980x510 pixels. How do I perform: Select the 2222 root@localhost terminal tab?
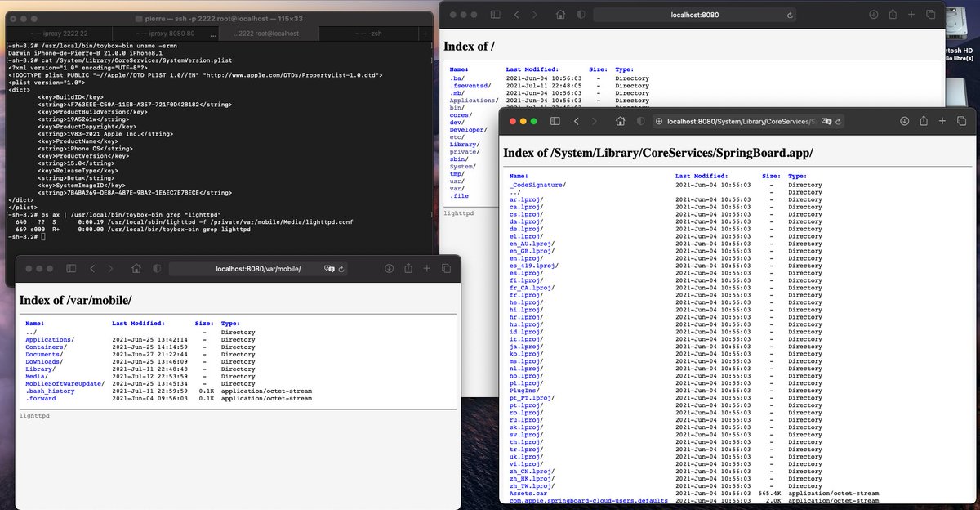tap(269, 34)
